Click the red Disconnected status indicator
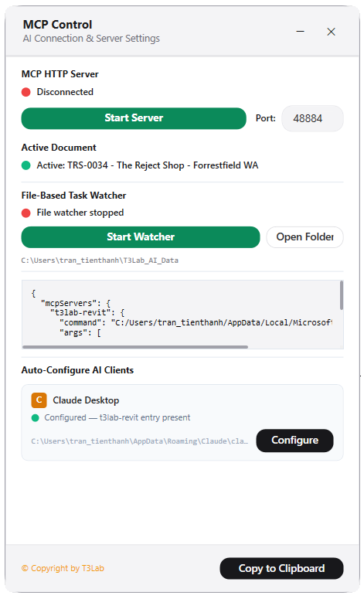Image resolution: width=364 pixels, height=599 pixels. pyautogui.click(x=26, y=92)
